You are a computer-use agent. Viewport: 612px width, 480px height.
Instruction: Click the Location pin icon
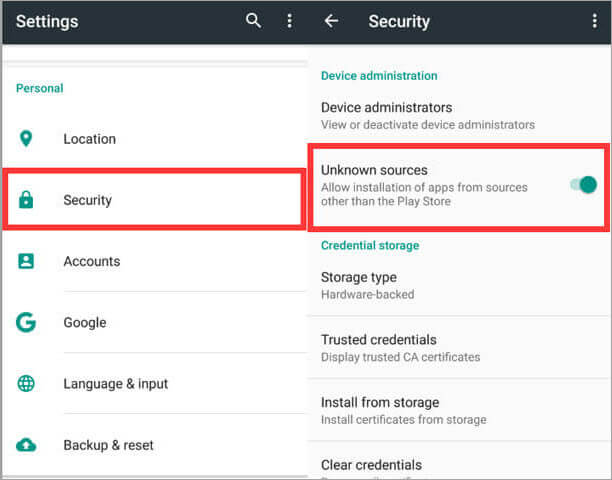(x=26, y=139)
